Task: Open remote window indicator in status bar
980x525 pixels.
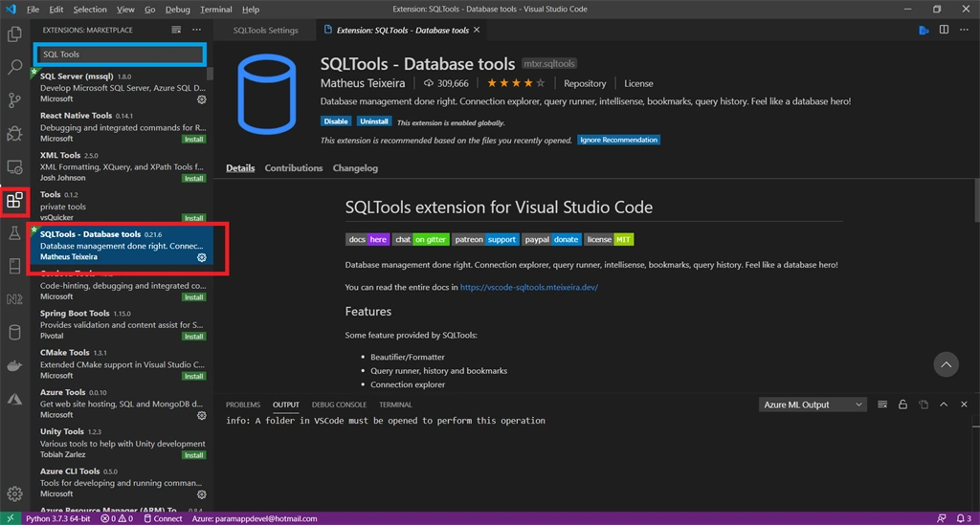Action: pos(10,518)
